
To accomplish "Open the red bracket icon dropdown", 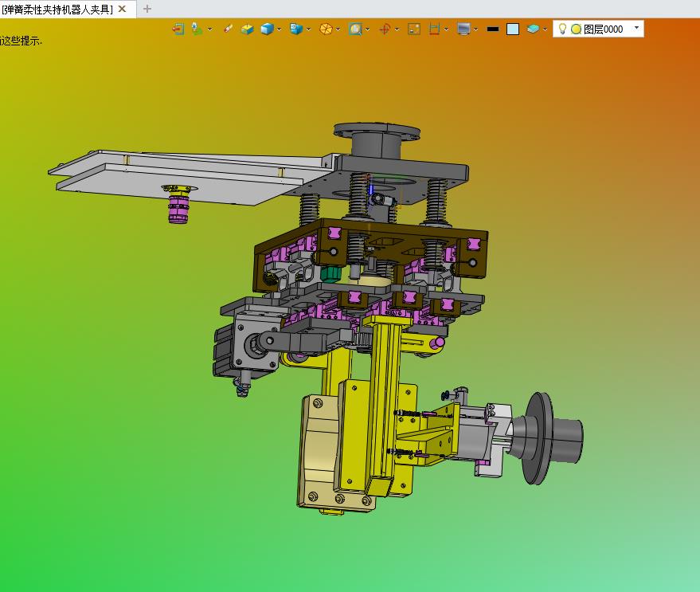I will tap(446, 29).
